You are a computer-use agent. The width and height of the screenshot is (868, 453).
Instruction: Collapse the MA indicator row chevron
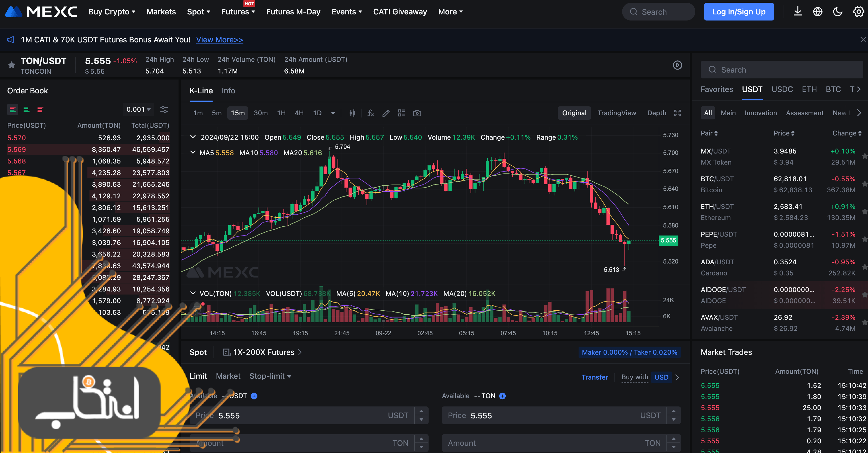point(193,153)
